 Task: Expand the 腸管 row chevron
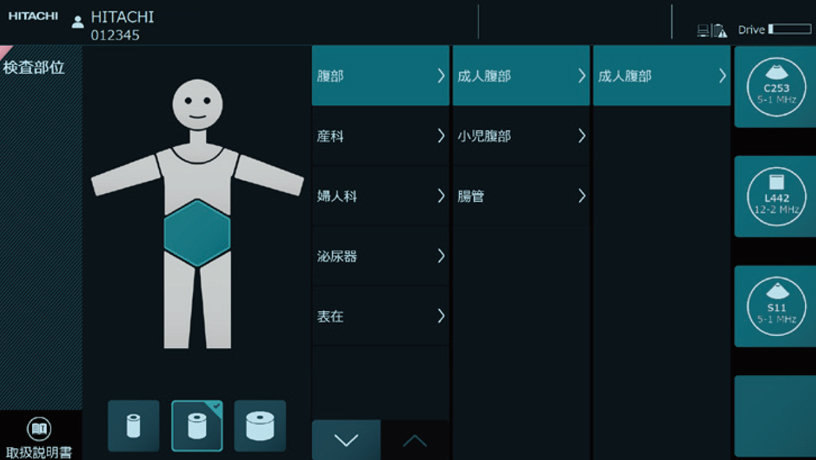coord(581,196)
